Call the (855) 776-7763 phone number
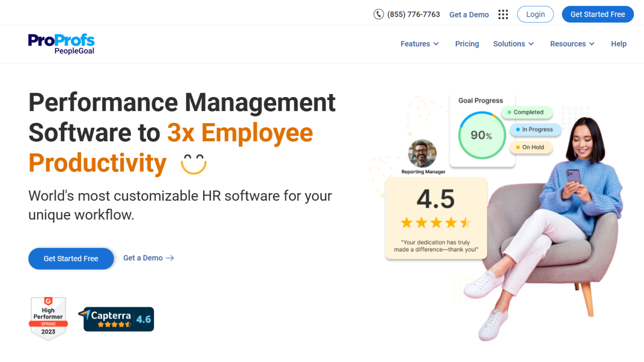The image size is (644, 362). (x=414, y=14)
